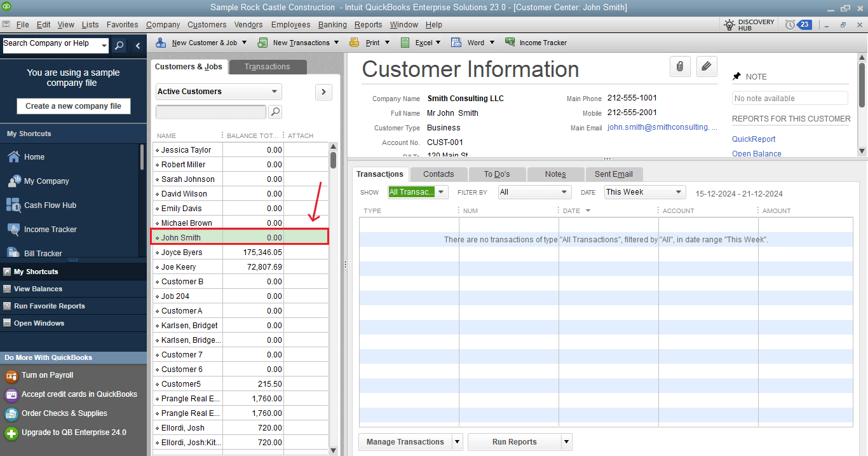Viewport: 868px width, 456px height.
Task: Open the Print dropdown arrow in the toolbar
Action: click(387, 43)
